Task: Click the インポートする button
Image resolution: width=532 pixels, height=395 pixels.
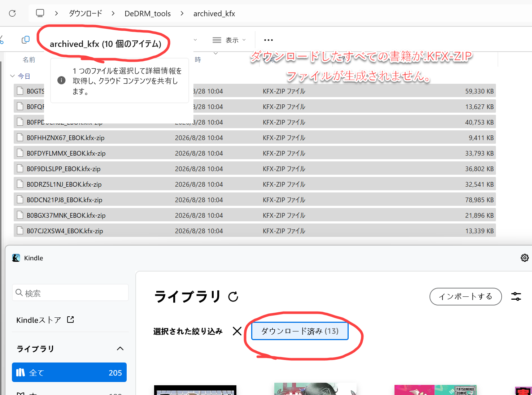Action: point(466,296)
